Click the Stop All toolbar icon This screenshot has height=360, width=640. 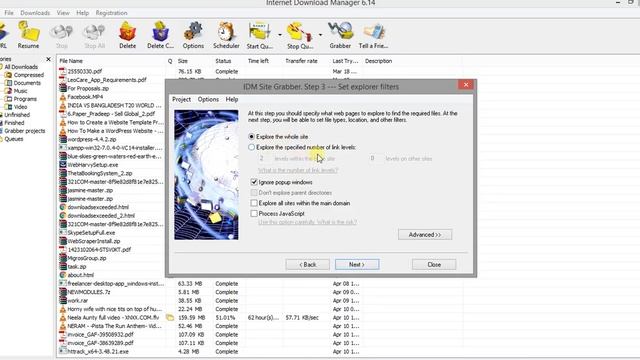95,36
